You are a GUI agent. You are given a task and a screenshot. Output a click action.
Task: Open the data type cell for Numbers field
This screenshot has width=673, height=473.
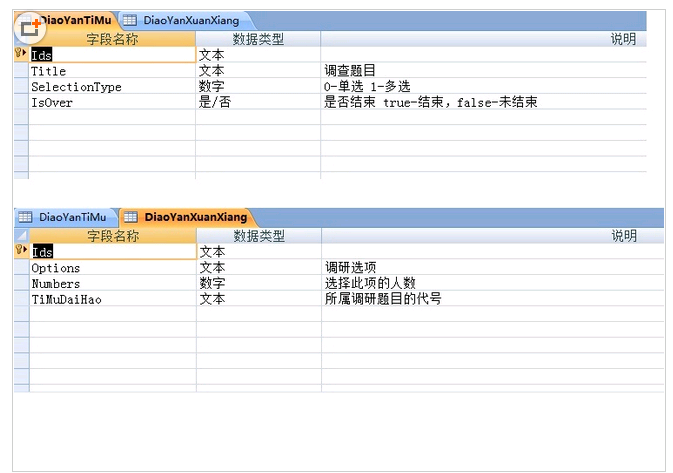pyautogui.click(x=257, y=283)
